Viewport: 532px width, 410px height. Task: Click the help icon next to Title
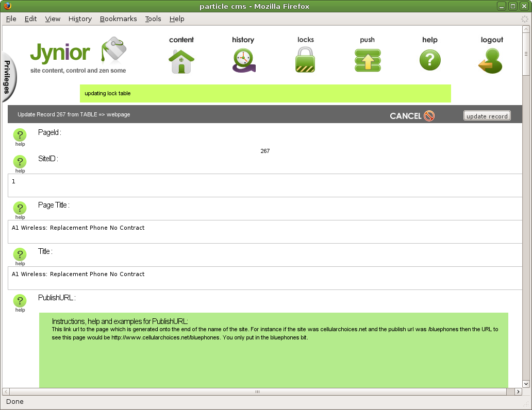(x=20, y=255)
